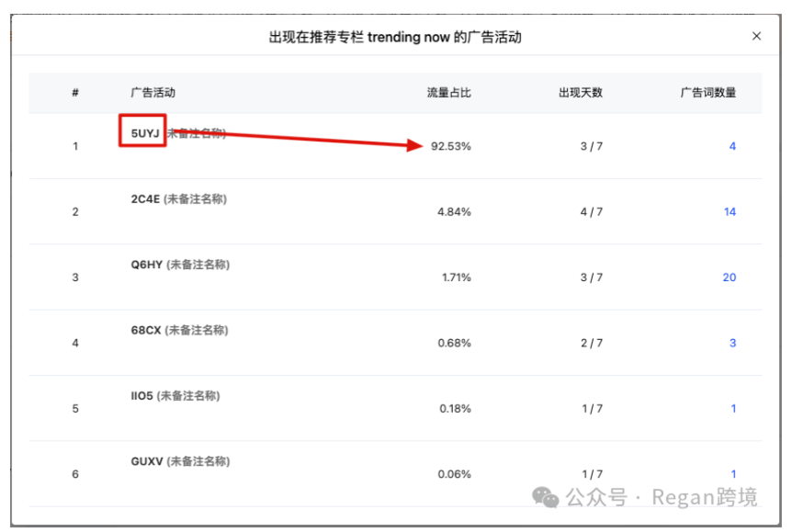Open keyword count 14 for campaign 2C4E
This screenshot has height=532, width=792.
pos(730,211)
